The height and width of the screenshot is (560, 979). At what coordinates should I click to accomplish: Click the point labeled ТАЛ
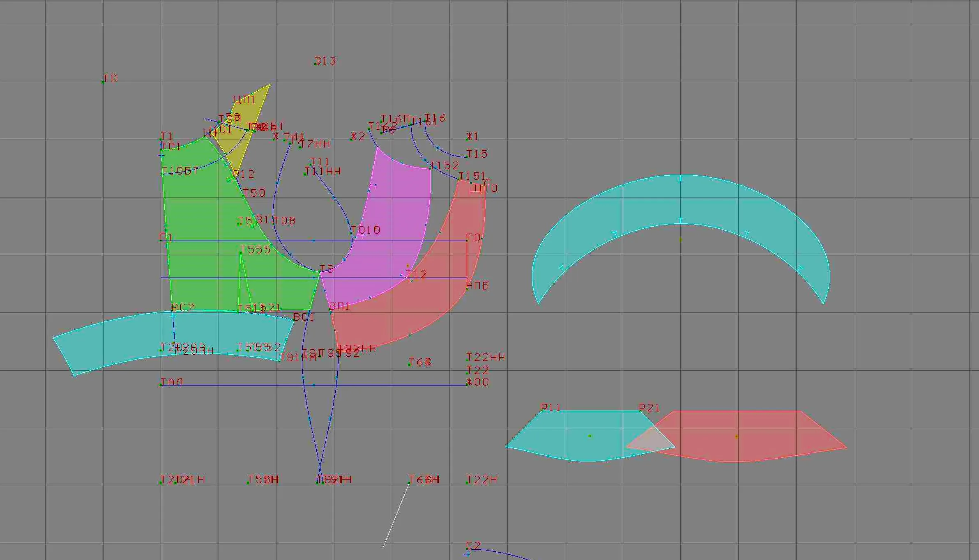pos(161,385)
